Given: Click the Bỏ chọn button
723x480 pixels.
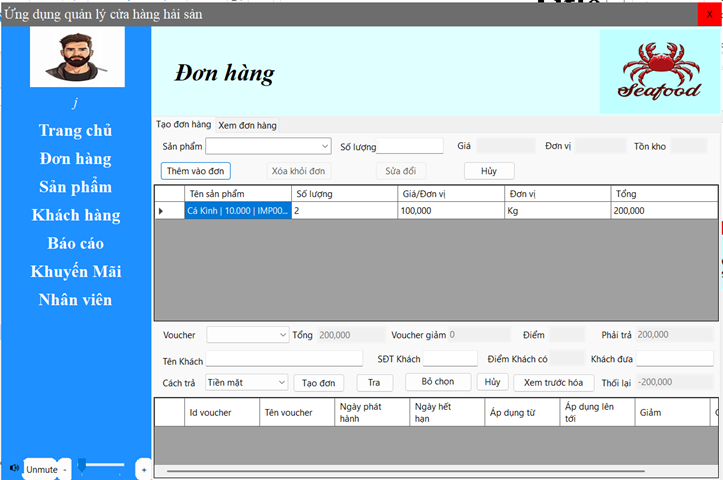Looking at the screenshot, I should [438, 382].
